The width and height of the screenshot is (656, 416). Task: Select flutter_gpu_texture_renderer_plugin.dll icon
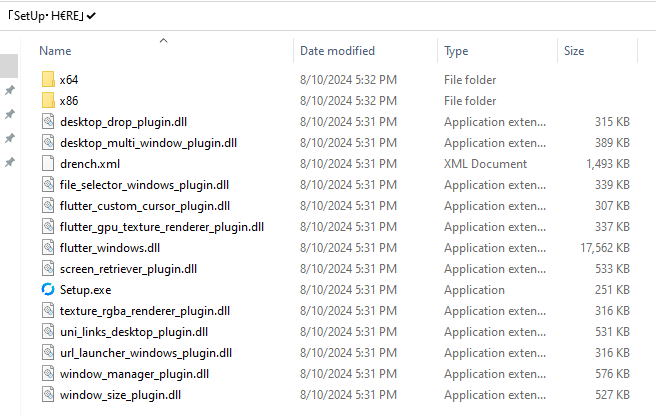48,226
